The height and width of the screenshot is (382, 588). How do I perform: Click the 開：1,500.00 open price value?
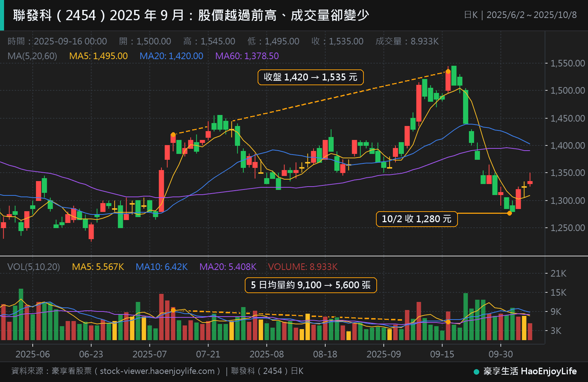coord(145,41)
